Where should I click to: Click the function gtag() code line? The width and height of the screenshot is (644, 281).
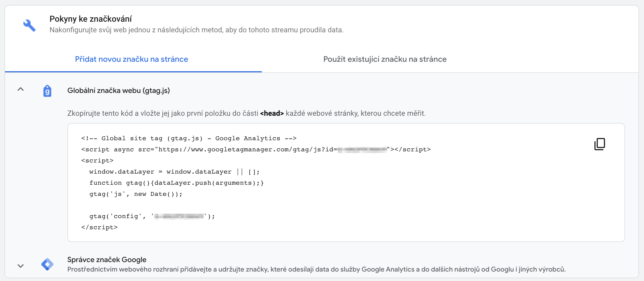(x=177, y=183)
